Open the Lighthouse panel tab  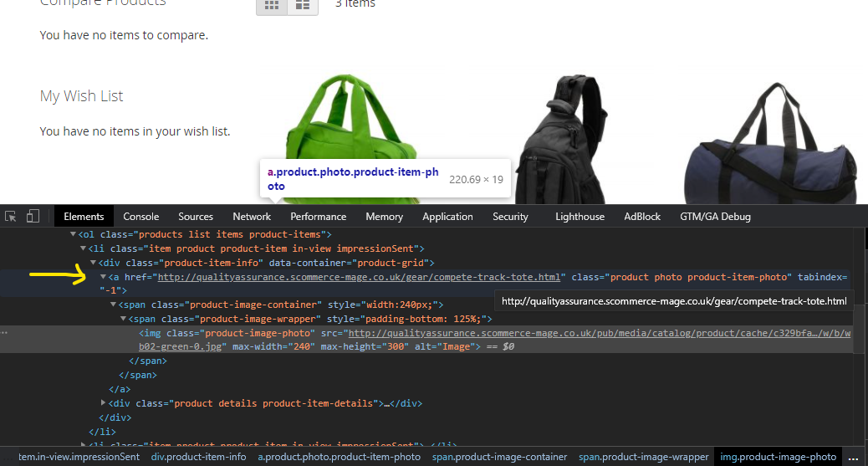580,217
